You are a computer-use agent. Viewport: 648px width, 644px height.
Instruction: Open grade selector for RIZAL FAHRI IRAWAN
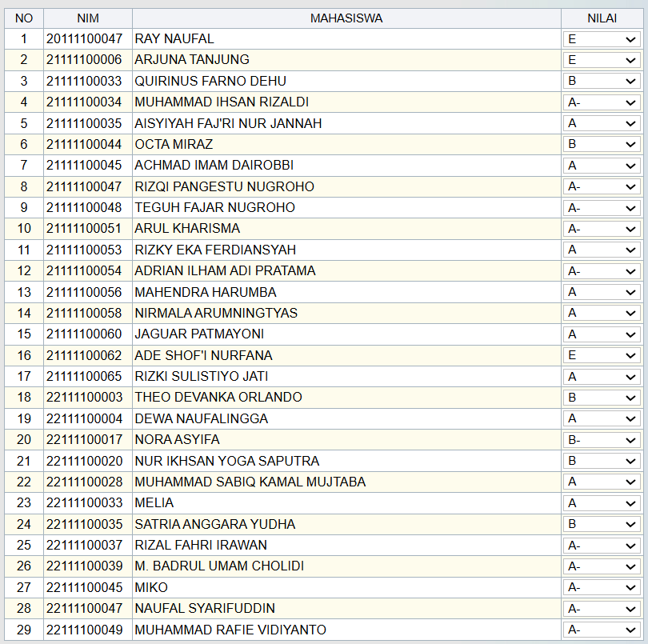pos(602,546)
